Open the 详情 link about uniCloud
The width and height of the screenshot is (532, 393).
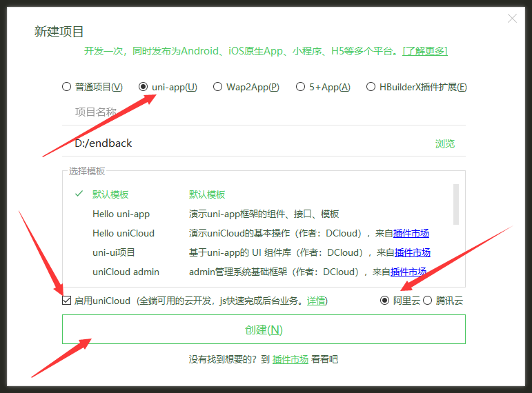[316, 301]
